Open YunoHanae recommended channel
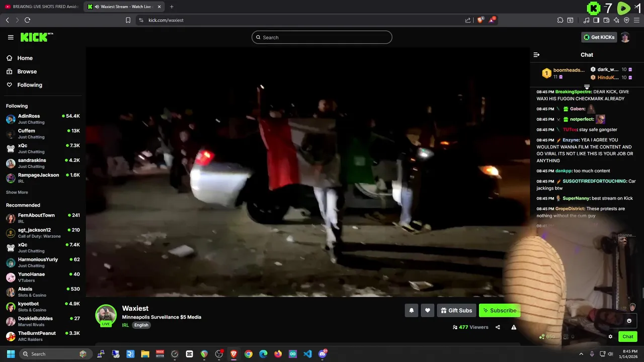The height and width of the screenshot is (362, 644). (43, 277)
